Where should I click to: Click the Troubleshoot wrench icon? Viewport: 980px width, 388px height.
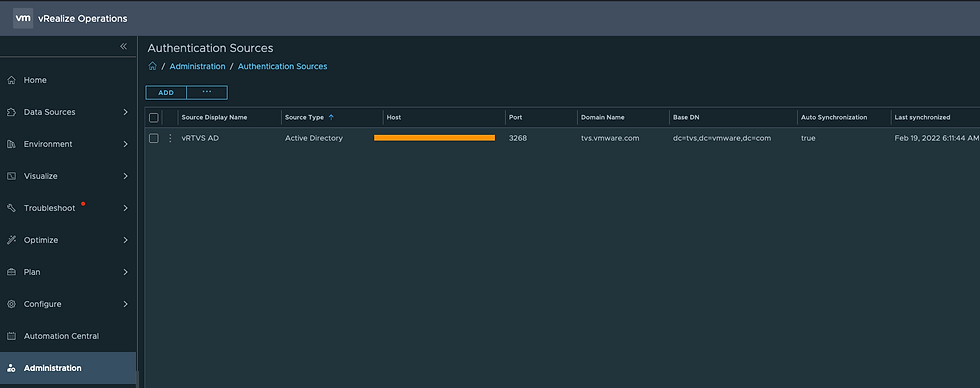11,208
